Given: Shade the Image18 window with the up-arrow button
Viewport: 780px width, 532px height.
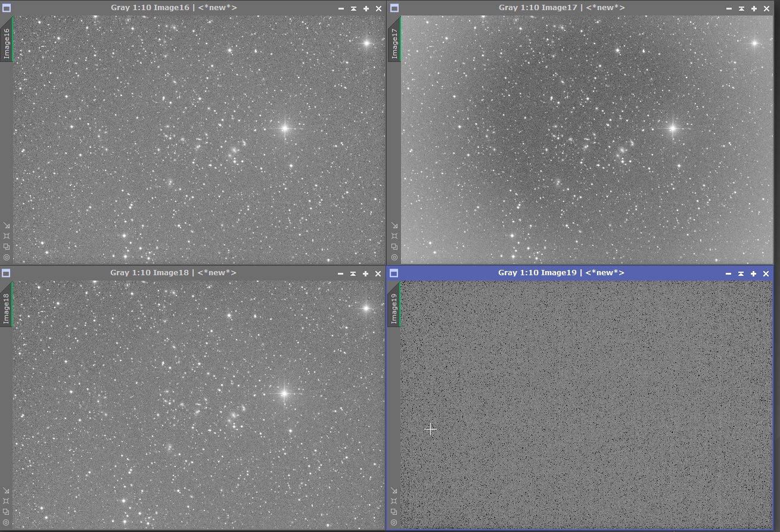Looking at the screenshot, I should 353,273.
